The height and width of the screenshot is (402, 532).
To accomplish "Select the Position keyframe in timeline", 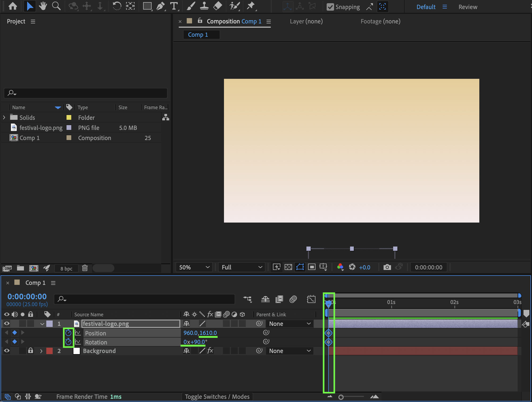I will [329, 333].
